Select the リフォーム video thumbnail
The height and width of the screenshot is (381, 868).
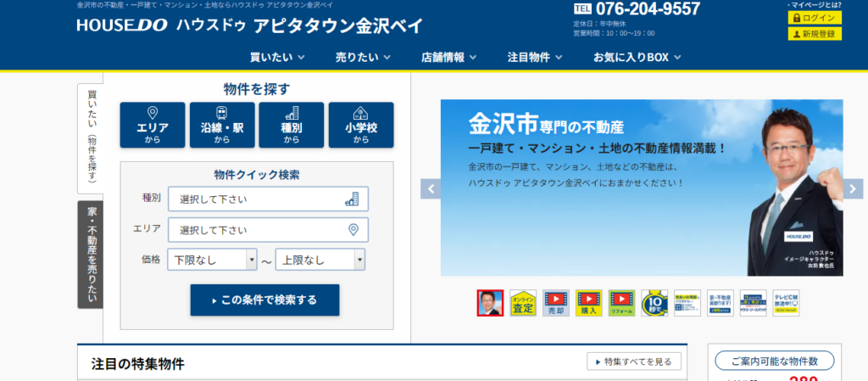point(621,303)
